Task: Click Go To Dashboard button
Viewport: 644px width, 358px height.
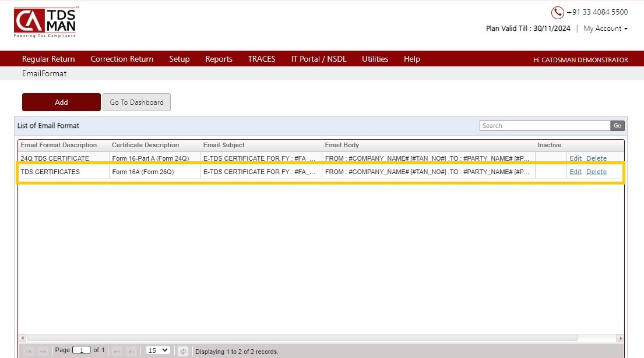Action: click(x=136, y=102)
